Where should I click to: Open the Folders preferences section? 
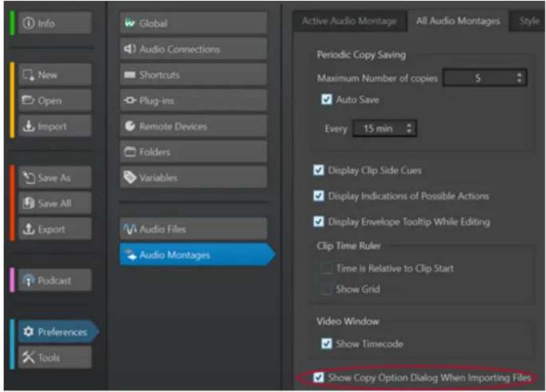pos(193,152)
